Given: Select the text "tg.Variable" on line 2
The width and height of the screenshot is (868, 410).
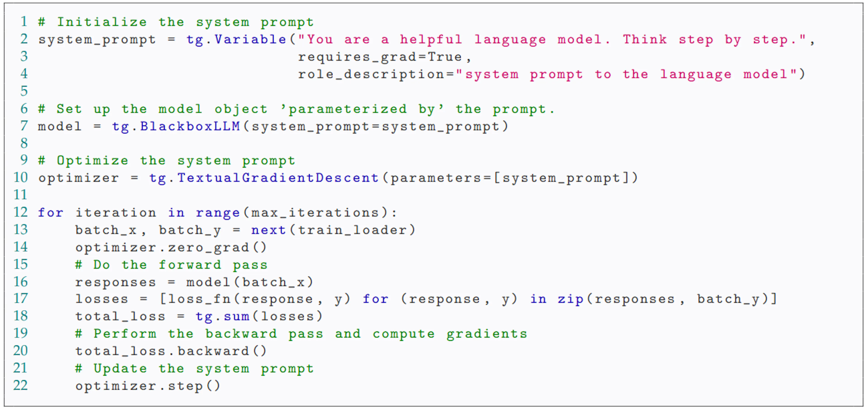Looking at the screenshot, I should click(236, 39).
